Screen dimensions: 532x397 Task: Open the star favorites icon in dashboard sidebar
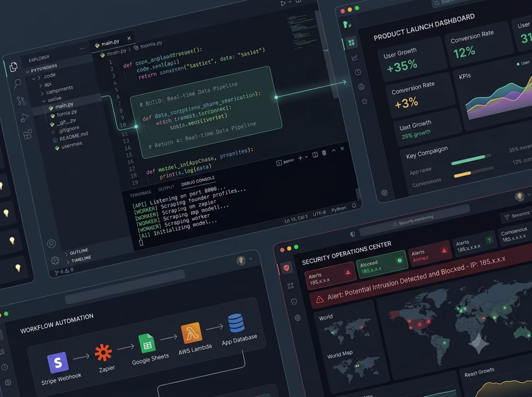[x=364, y=101]
